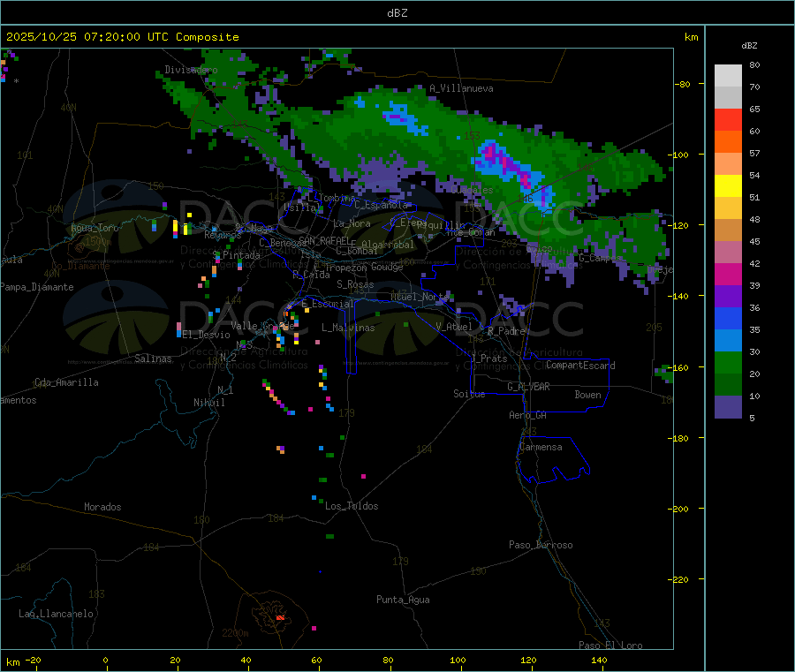Click the 'Carmensa' map label

[x=541, y=447]
